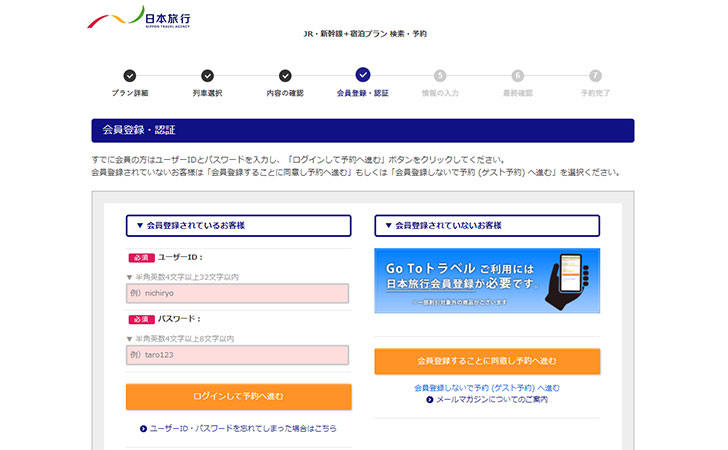Click the 必須 badge next to ユーザーID

(x=141, y=258)
